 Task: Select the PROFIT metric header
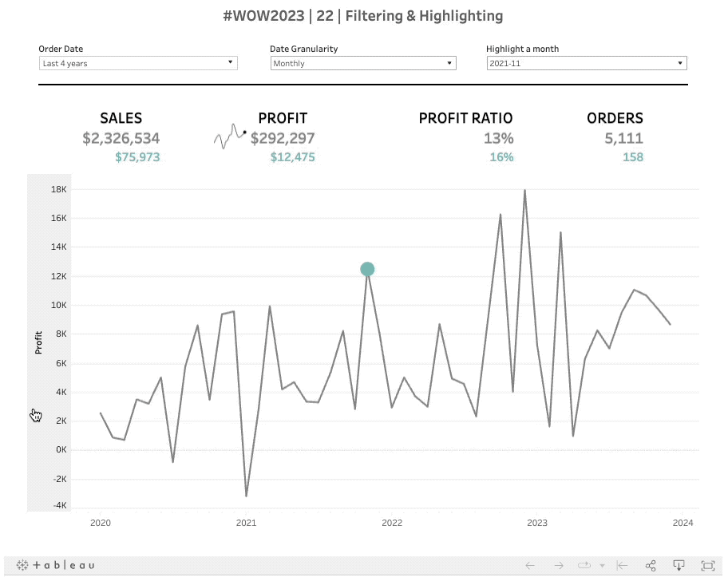(x=283, y=118)
